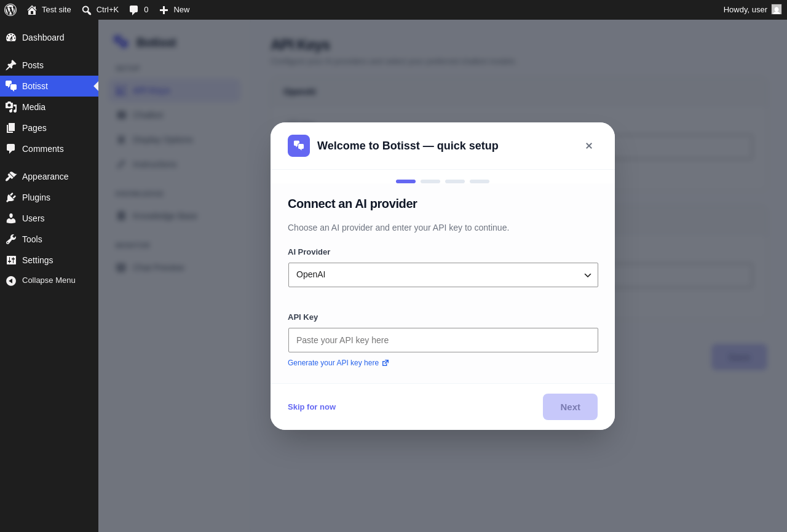
Task: Click the active first step indicator
Action: point(406,181)
